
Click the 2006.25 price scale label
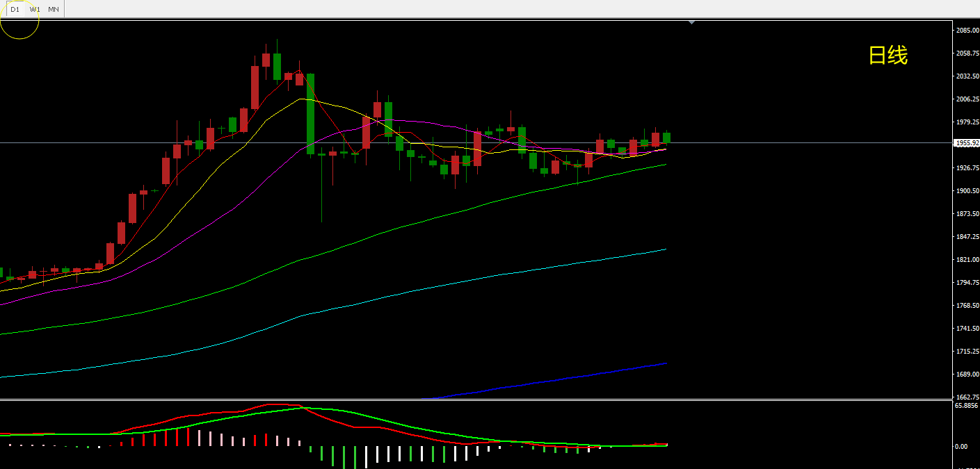(x=967, y=99)
